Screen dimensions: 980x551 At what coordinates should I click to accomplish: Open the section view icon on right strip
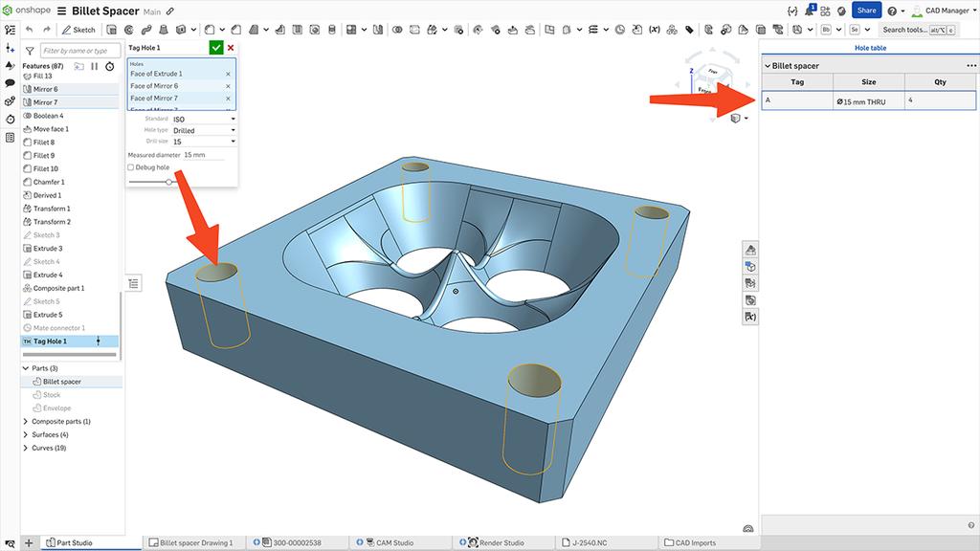(749, 265)
